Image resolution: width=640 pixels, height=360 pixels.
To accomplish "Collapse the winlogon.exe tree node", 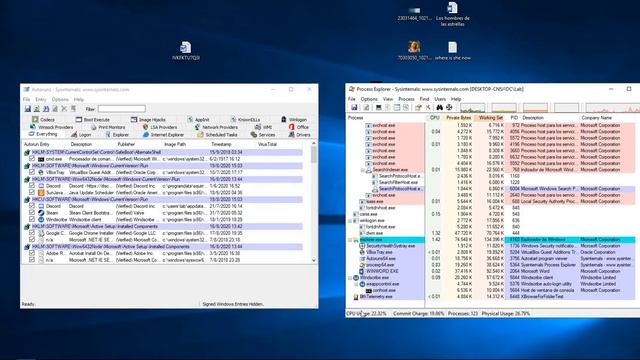I will point(350,220).
